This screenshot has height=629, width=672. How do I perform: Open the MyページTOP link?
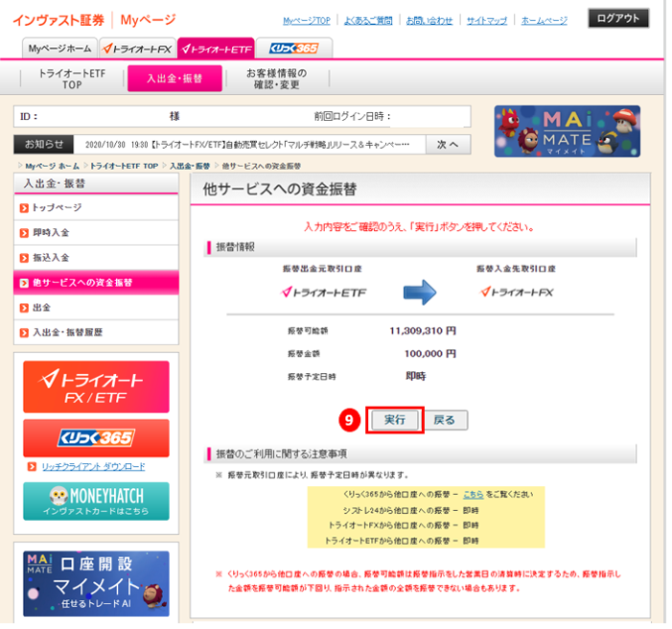click(x=307, y=20)
